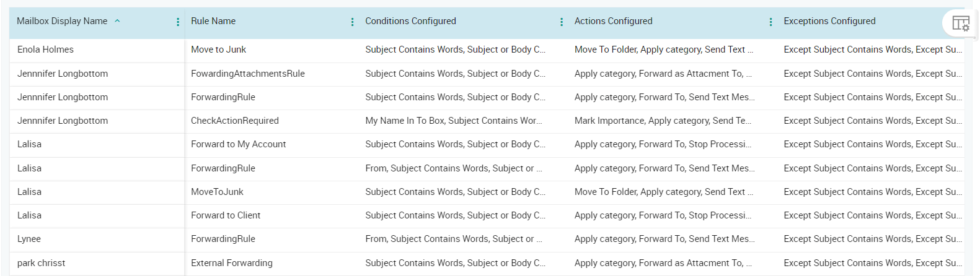Toggle sort arrow on Mailbox Display Name
The height and width of the screenshot is (276, 980).
[x=117, y=21]
